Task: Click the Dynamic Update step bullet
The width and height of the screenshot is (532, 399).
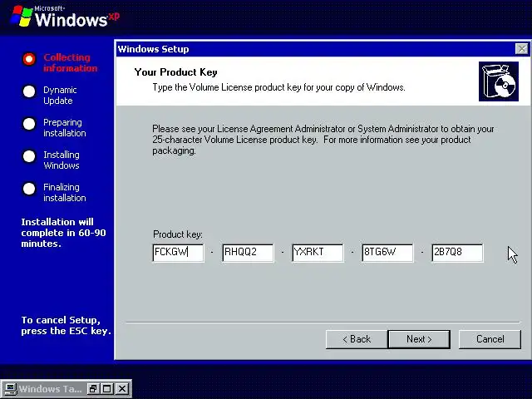Action: [29, 91]
